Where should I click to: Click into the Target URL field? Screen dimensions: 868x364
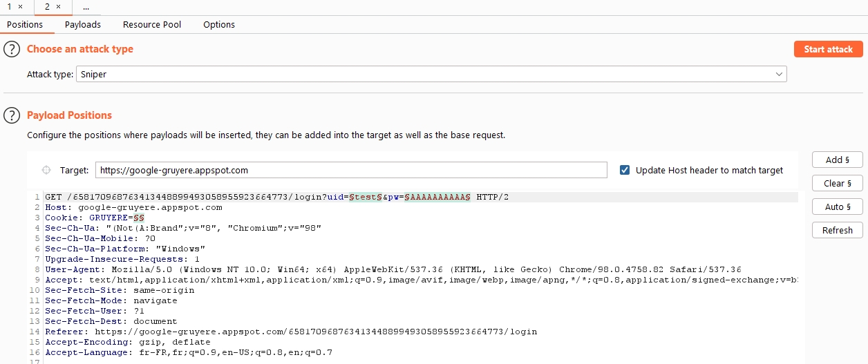click(x=350, y=170)
